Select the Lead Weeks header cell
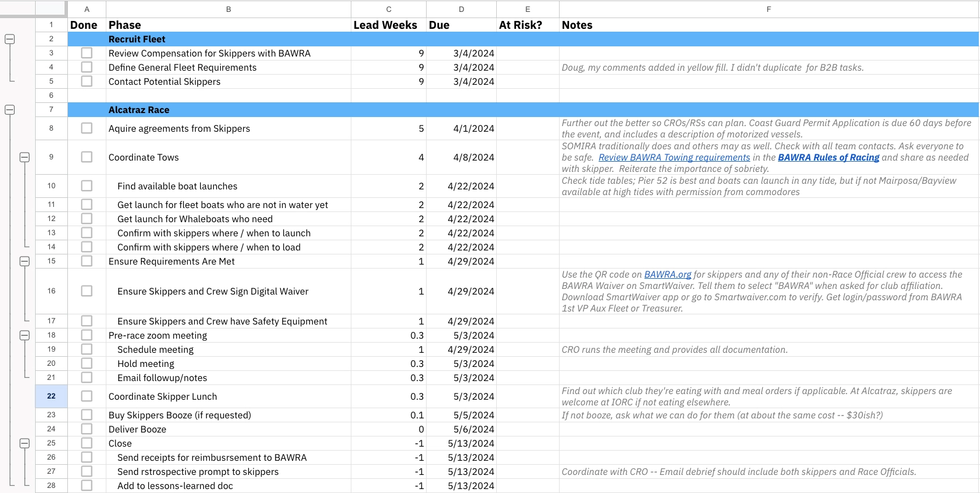Viewport: 980px width, 493px height. click(389, 25)
